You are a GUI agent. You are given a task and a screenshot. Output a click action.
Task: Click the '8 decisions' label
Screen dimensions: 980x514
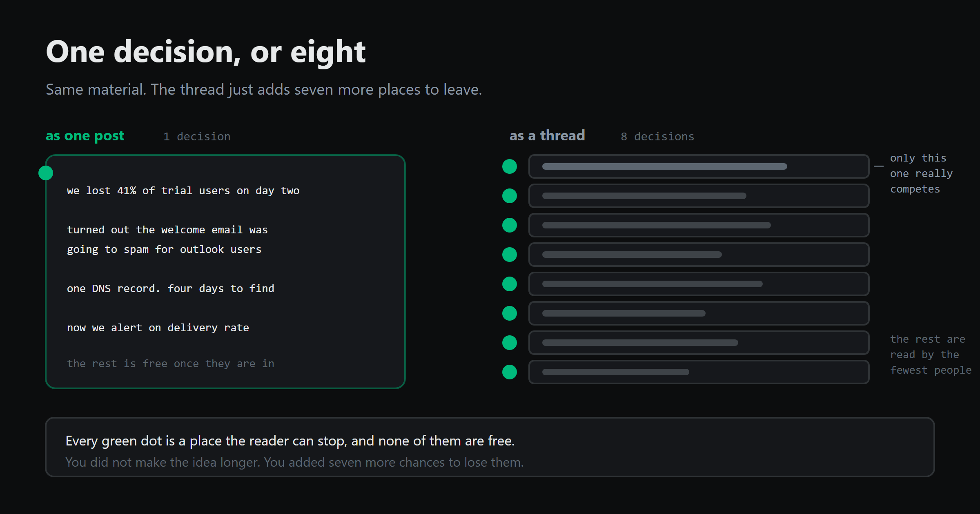[x=657, y=137]
